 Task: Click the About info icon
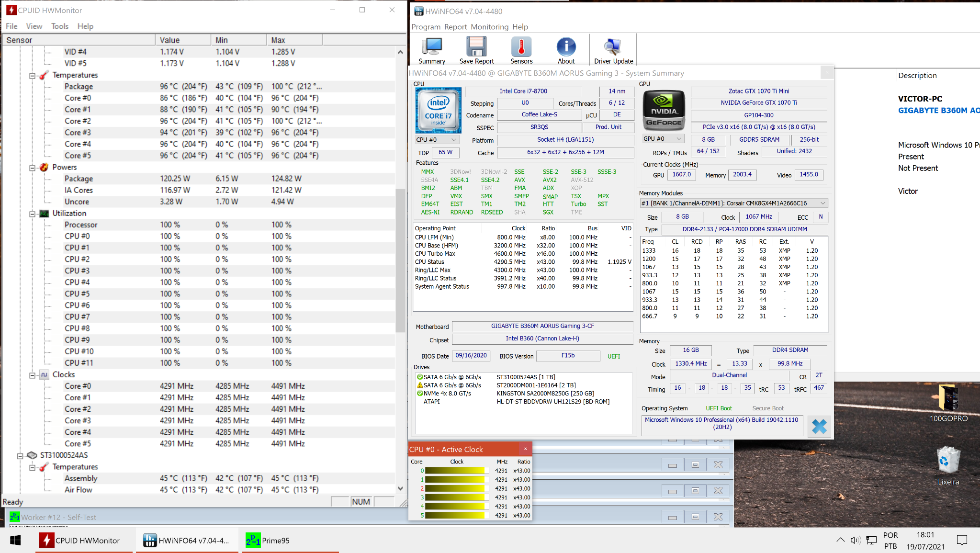pos(566,50)
